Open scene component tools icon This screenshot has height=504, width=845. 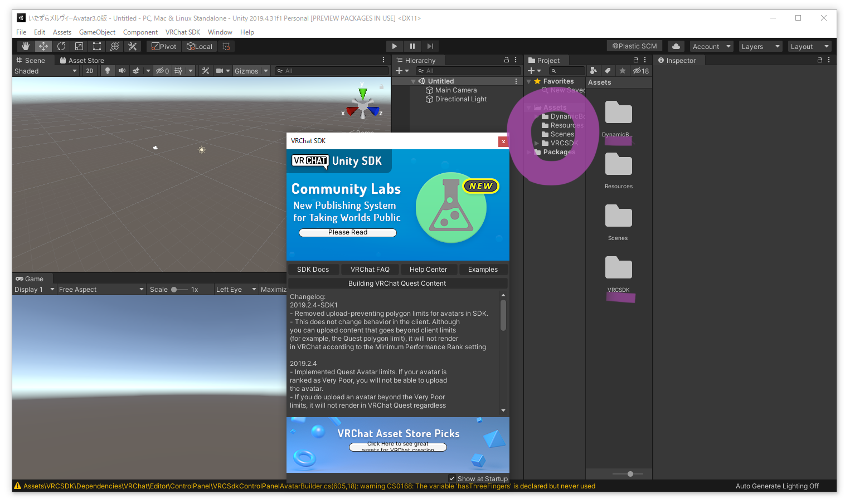(x=206, y=71)
